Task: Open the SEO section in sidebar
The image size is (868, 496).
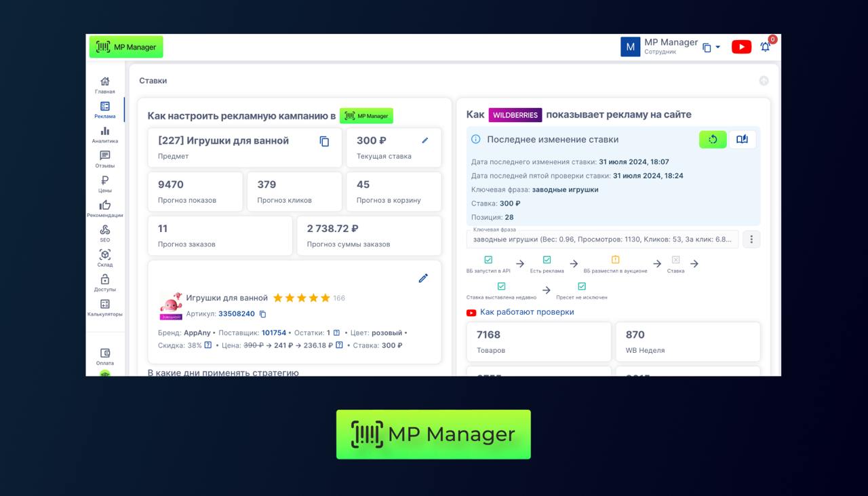Action: (x=104, y=233)
